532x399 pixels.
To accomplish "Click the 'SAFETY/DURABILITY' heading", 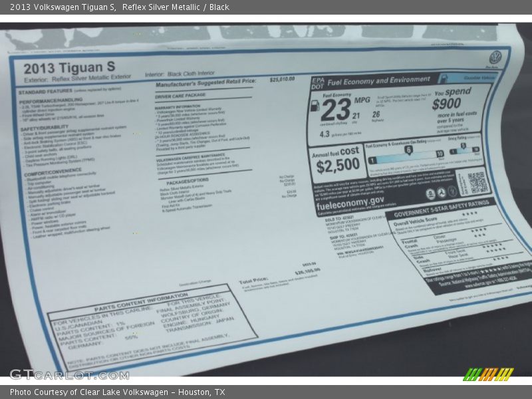I will point(45,128).
